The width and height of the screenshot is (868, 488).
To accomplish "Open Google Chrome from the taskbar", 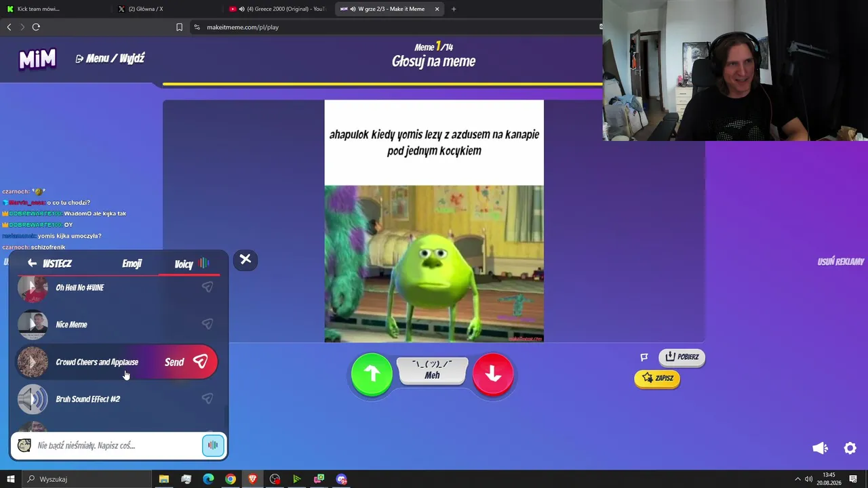I will click(231, 479).
